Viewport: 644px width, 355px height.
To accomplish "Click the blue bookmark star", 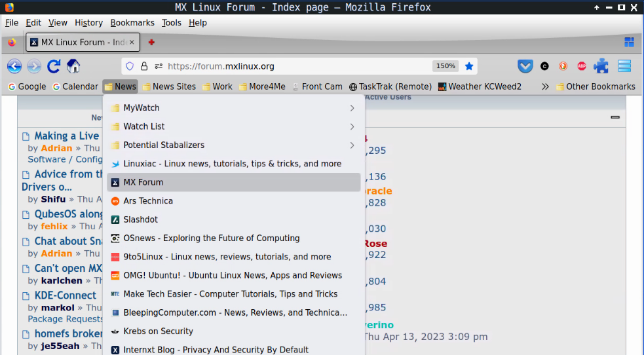I will [x=469, y=66].
